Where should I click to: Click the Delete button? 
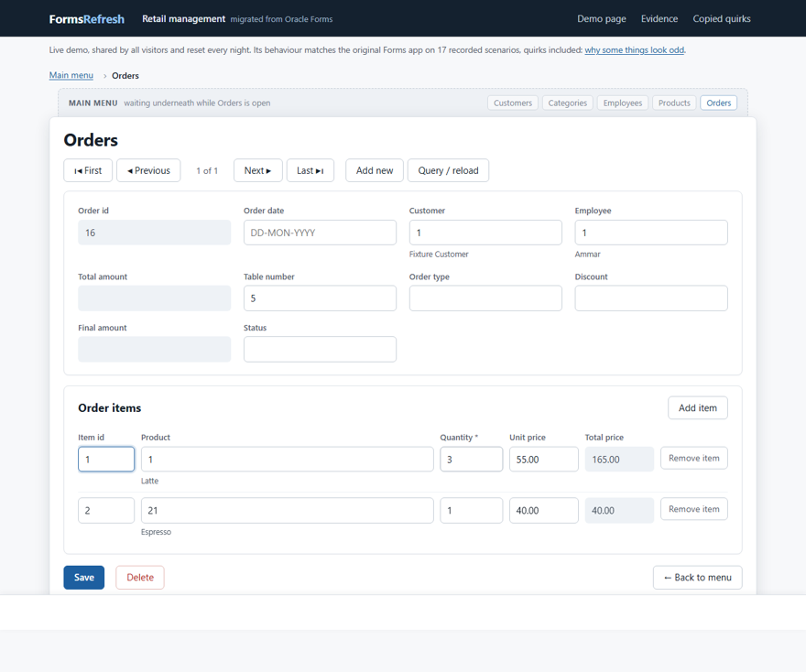click(x=140, y=578)
